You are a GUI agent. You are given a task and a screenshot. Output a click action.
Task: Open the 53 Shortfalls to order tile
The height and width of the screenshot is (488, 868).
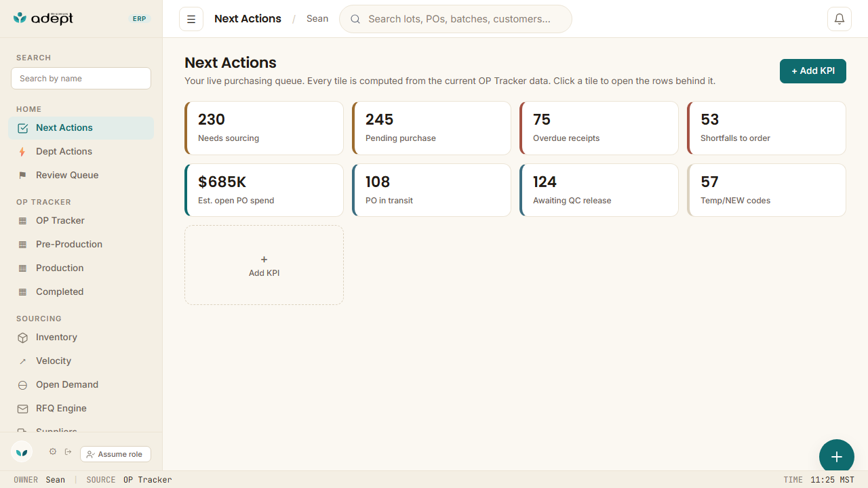pyautogui.click(x=766, y=128)
